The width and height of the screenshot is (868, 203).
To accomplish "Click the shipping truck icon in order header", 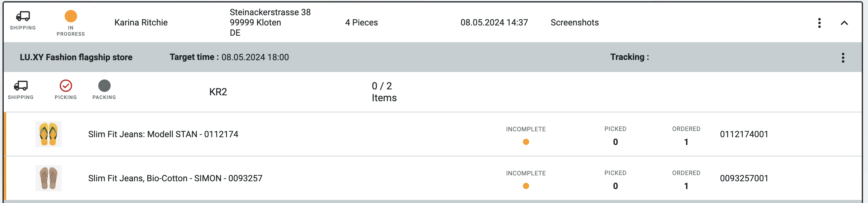I will [23, 16].
